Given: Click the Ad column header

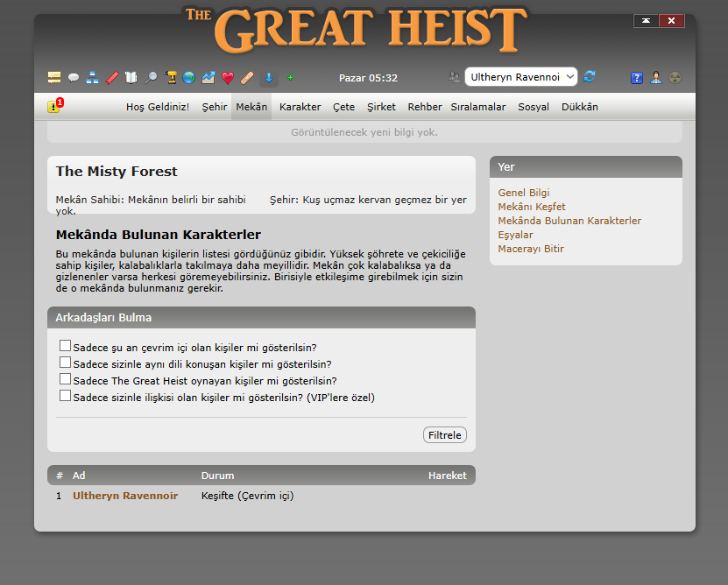Looking at the screenshot, I should coord(79,476).
